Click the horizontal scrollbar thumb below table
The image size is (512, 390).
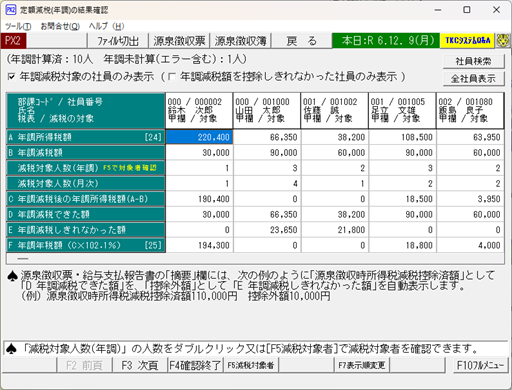[x=23, y=259]
